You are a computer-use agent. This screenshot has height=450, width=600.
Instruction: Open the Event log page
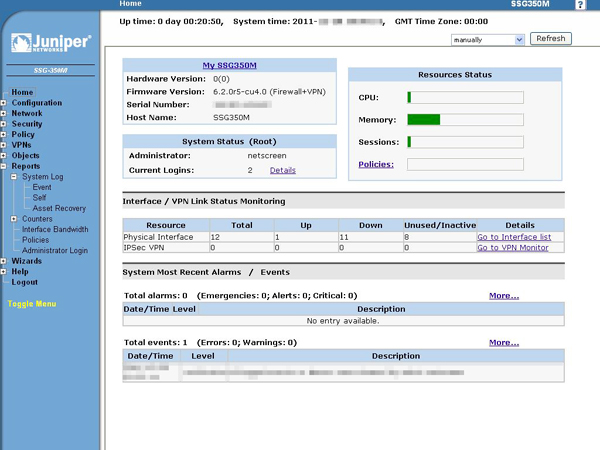tap(42, 187)
